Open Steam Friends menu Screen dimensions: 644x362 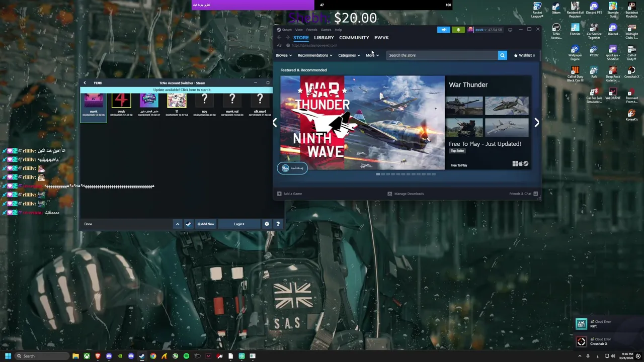[311, 30]
